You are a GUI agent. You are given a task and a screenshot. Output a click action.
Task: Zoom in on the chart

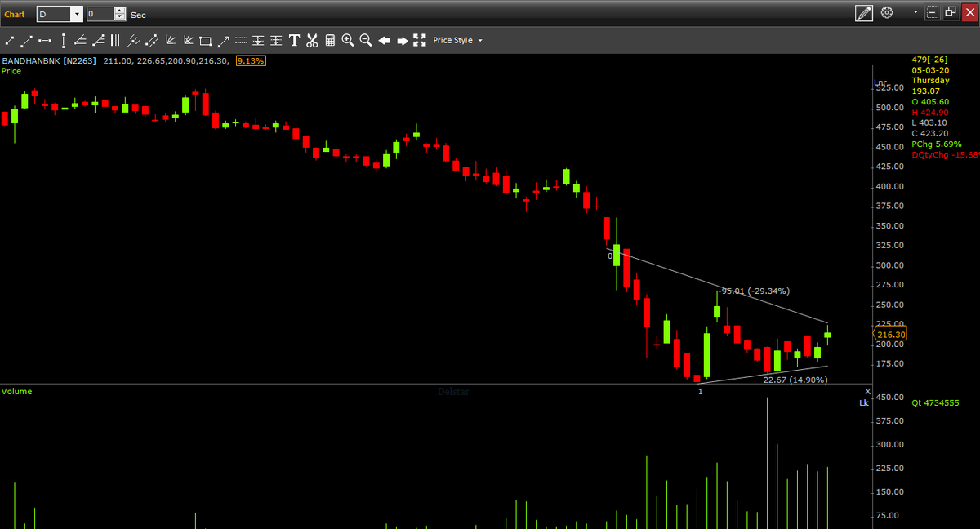coord(348,40)
